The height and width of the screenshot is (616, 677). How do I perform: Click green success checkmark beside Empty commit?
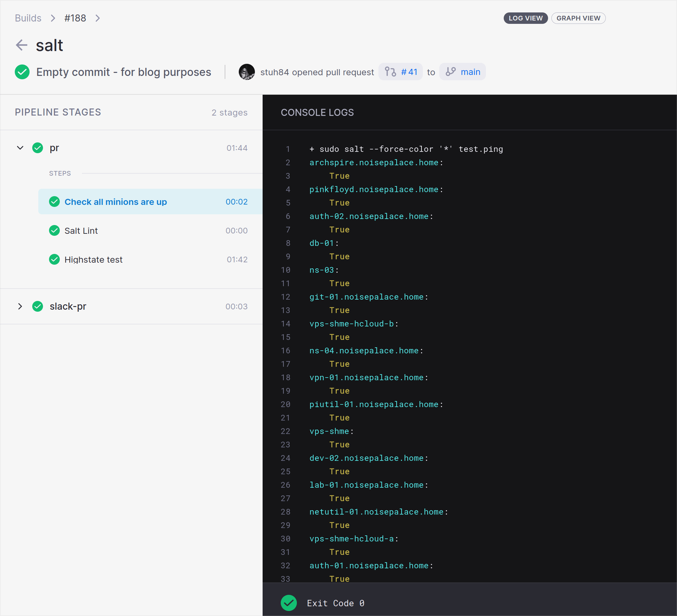coord(22,72)
